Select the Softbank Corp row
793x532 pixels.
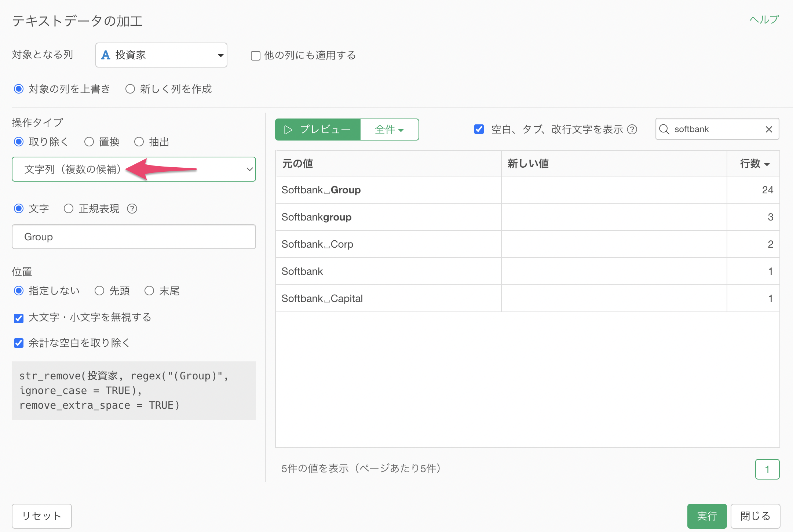[x=527, y=244]
